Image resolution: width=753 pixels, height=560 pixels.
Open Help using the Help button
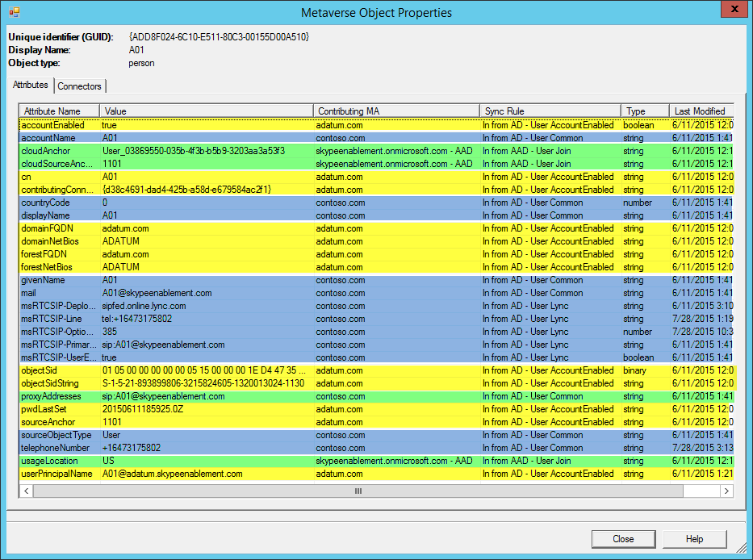694,539
